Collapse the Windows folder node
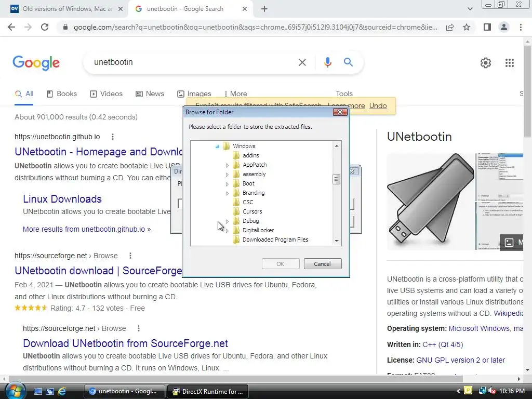This screenshot has width=532, height=399. pyautogui.click(x=218, y=146)
